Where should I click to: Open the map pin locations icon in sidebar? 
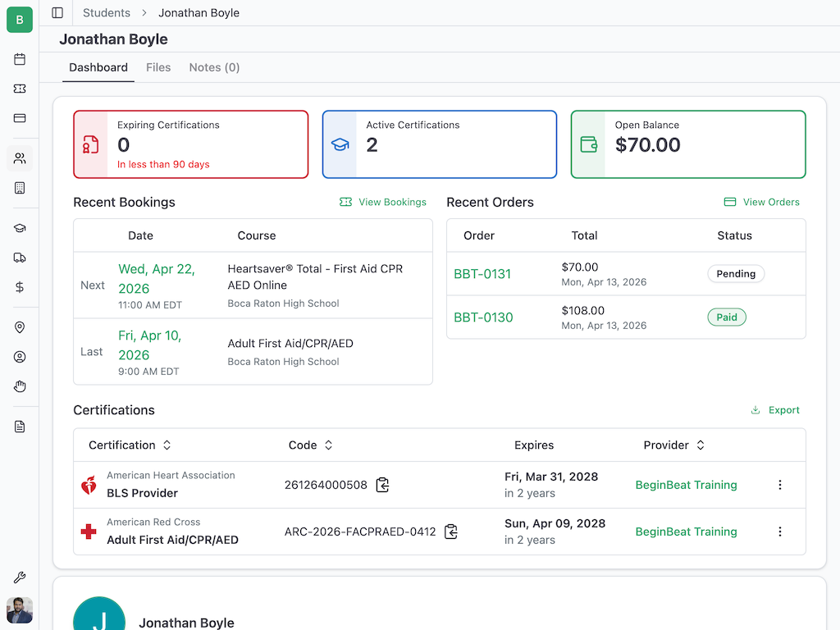[x=20, y=327]
